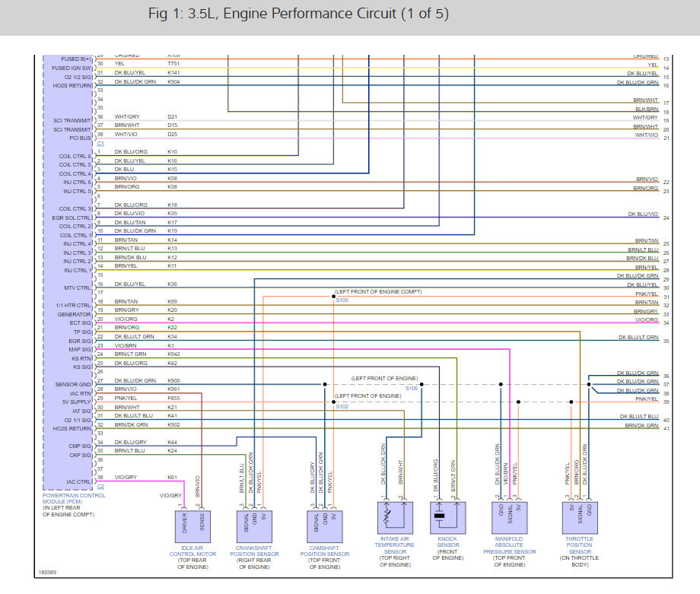700x594 pixels.
Task: Click circuit code 'T751' on the YEL wire
Action: [173, 63]
